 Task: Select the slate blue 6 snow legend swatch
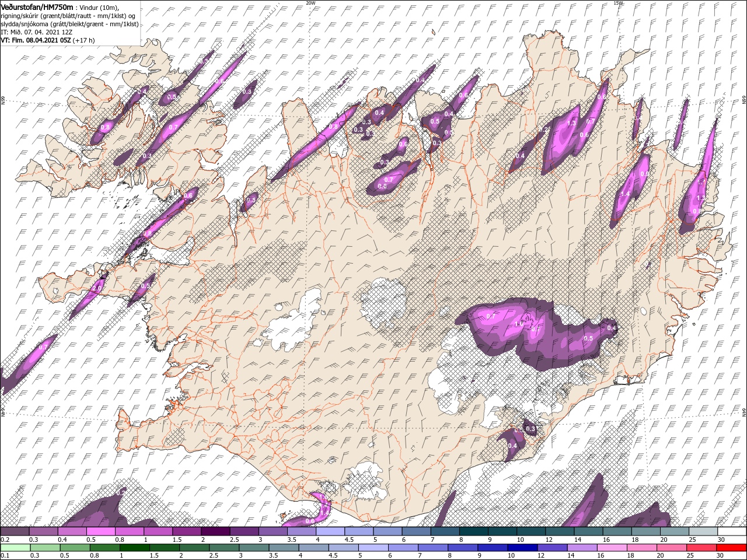[x=416, y=531]
